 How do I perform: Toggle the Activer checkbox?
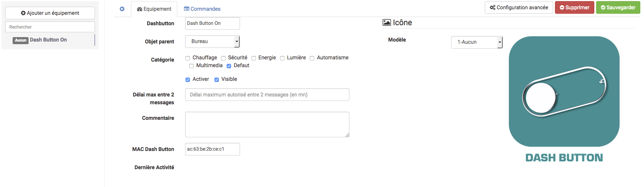[188, 80]
